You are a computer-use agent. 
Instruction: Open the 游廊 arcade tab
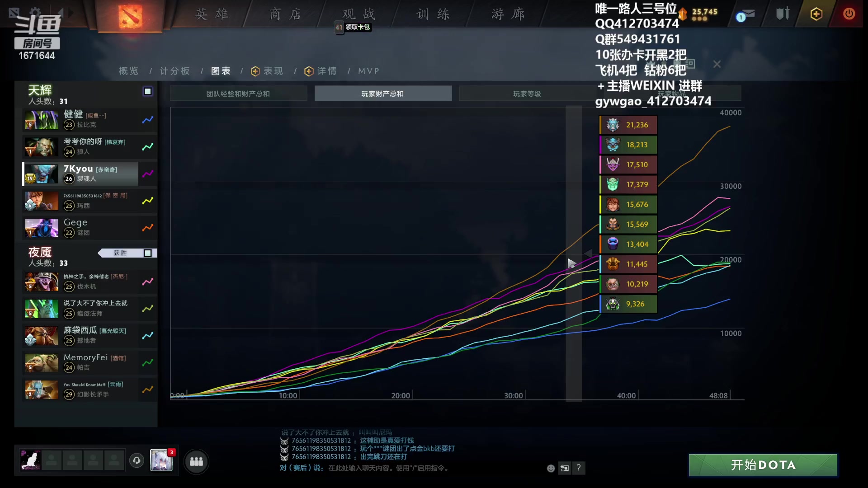coord(508,14)
